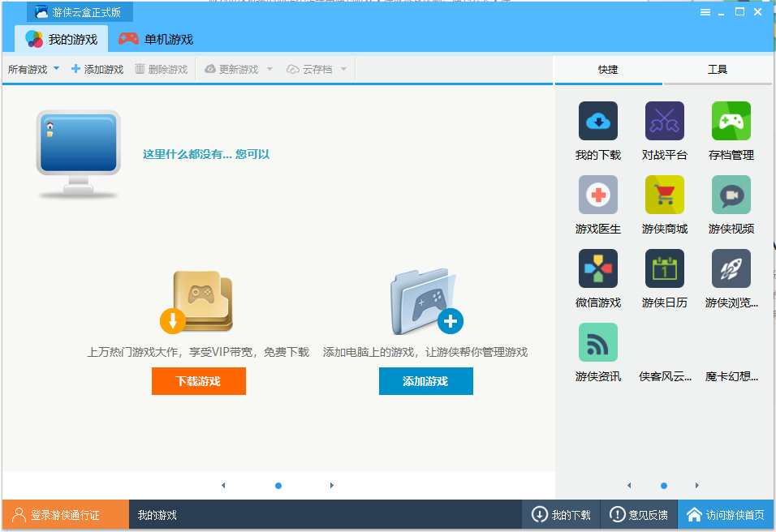Click the golden download games folder icon

pyautogui.click(x=197, y=302)
